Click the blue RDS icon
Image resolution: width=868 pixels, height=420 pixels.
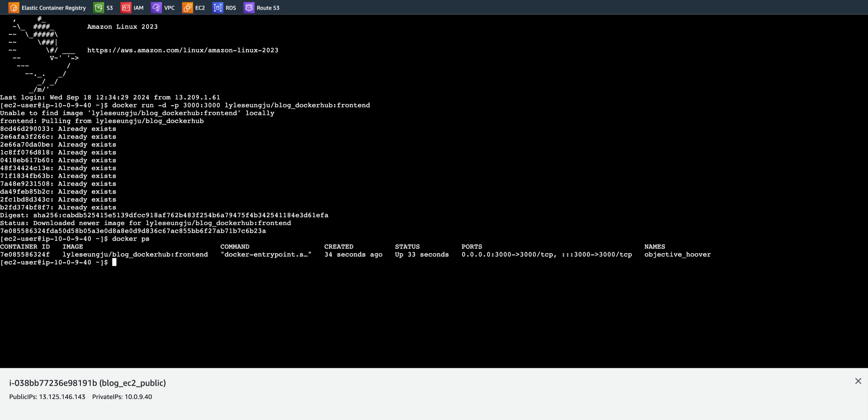tap(218, 8)
